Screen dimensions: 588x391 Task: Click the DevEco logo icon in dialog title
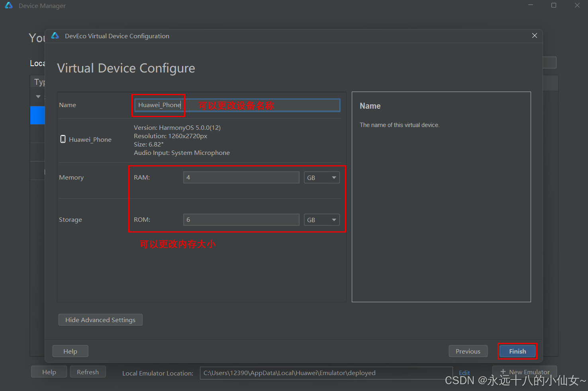pyautogui.click(x=55, y=36)
